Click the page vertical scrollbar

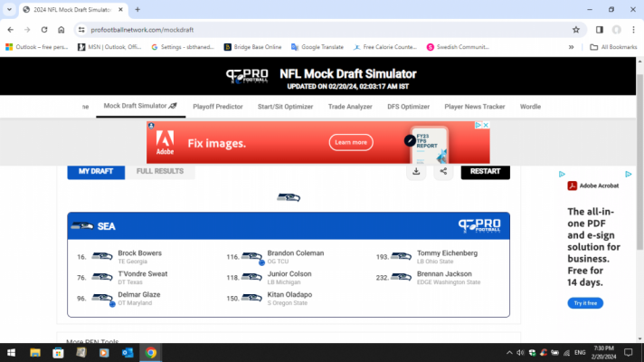click(639, 162)
